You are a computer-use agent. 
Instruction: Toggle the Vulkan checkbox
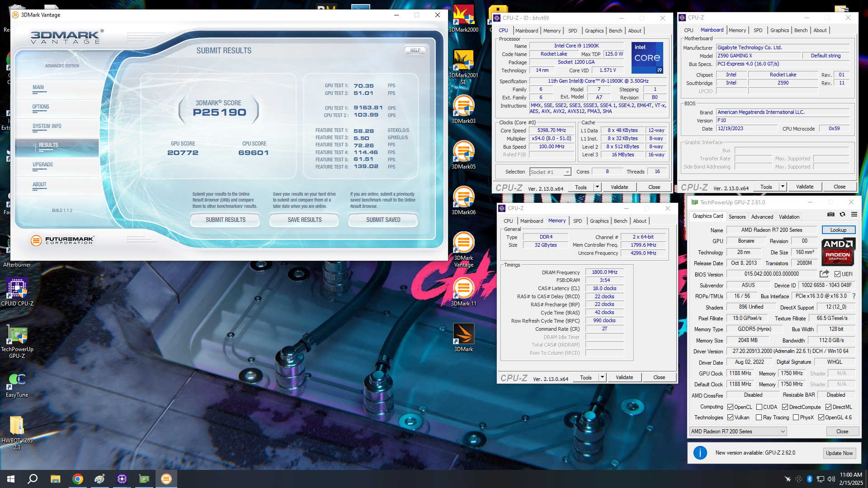pos(730,418)
